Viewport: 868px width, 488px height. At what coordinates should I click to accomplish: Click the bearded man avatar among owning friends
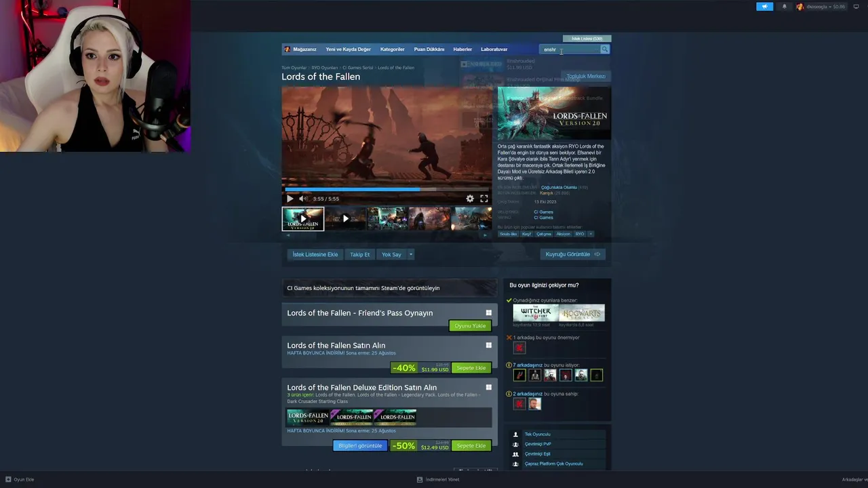(535, 403)
